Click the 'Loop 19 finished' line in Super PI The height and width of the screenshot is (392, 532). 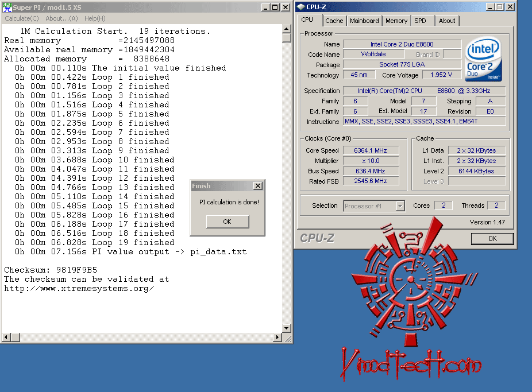pyautogui.click(x=95, y=243)
